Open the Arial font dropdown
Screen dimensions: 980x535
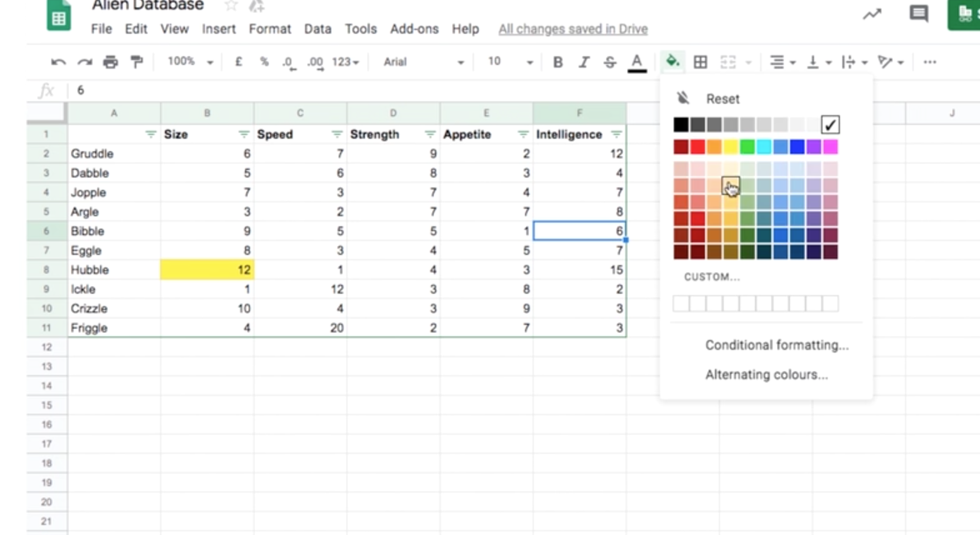423,62
